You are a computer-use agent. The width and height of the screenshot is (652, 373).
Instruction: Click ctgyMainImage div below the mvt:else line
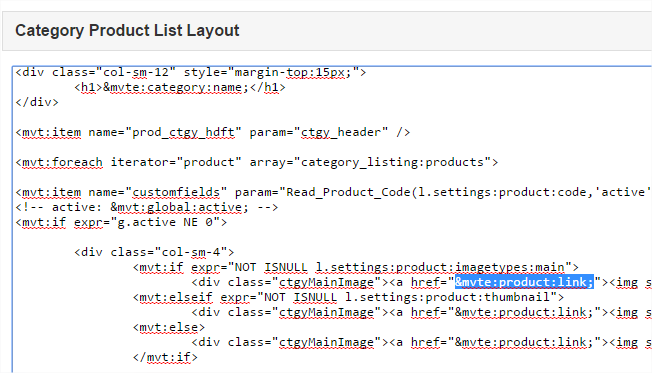422,342
